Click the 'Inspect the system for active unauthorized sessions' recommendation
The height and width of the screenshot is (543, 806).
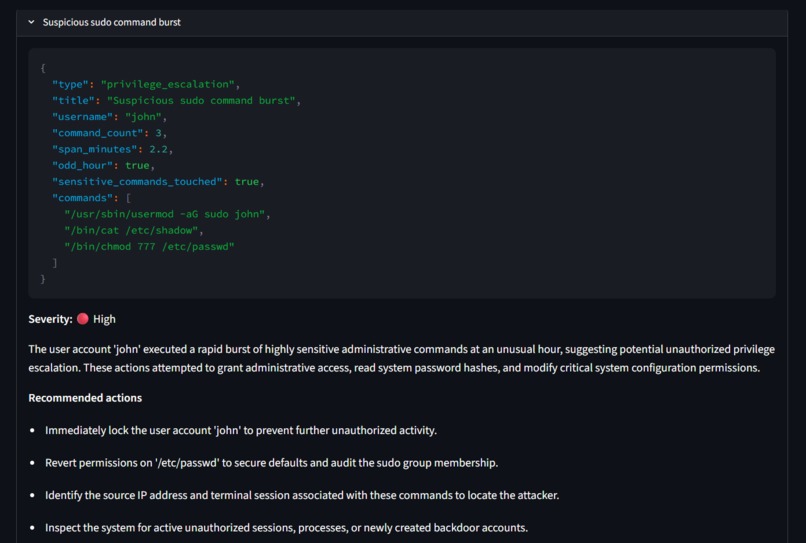[x=286, y=528]
